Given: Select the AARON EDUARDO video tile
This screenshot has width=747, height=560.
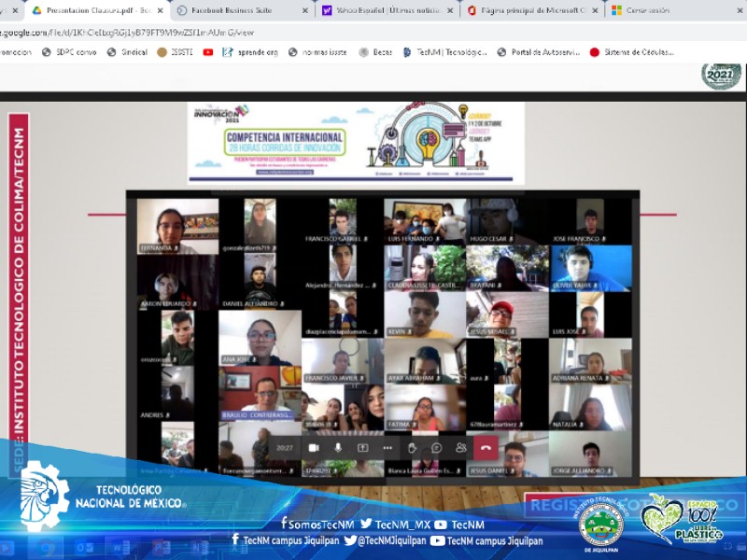Looking at the screenshot, I should 177,283.
